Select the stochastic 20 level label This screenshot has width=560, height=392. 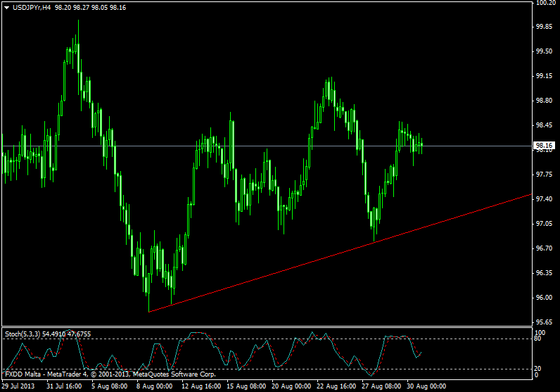537,368
